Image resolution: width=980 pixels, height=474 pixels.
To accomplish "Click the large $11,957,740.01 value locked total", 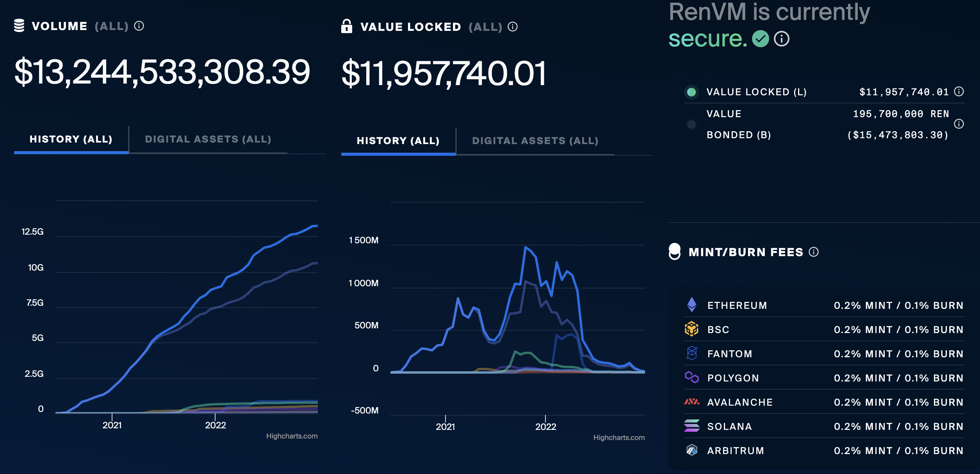I will point(444,73).
